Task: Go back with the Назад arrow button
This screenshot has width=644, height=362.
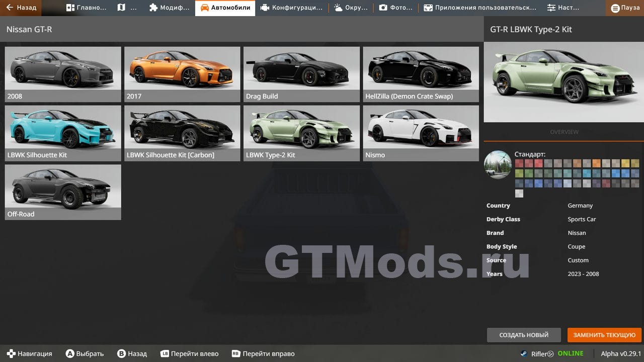Action: (21, 8)
